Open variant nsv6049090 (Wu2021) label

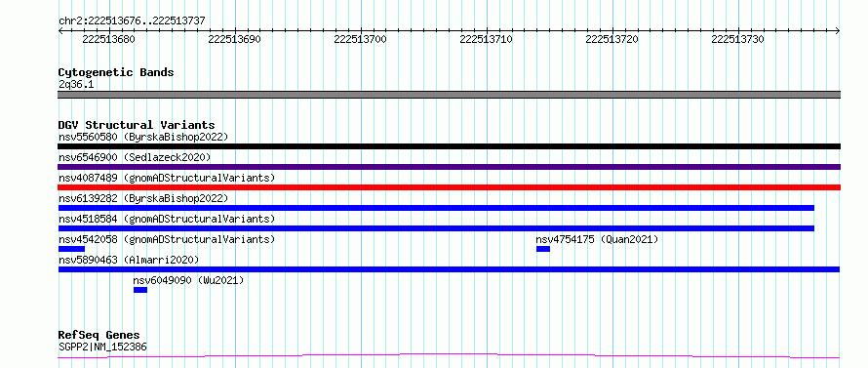[x=189, y=280]
